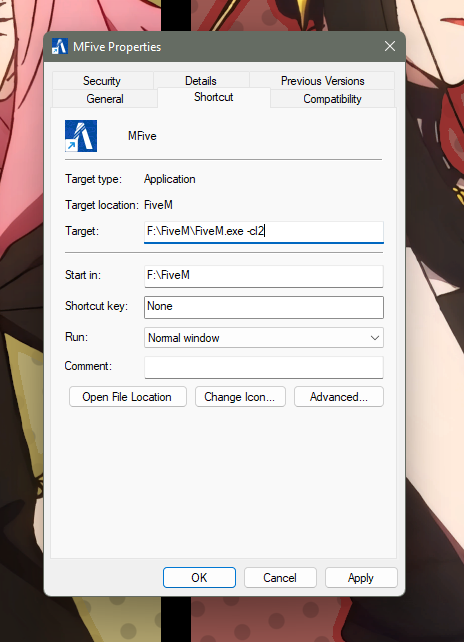Open the Change Icon dialog
This screenshot has height=642, width=464.
(x=240, y=397)
